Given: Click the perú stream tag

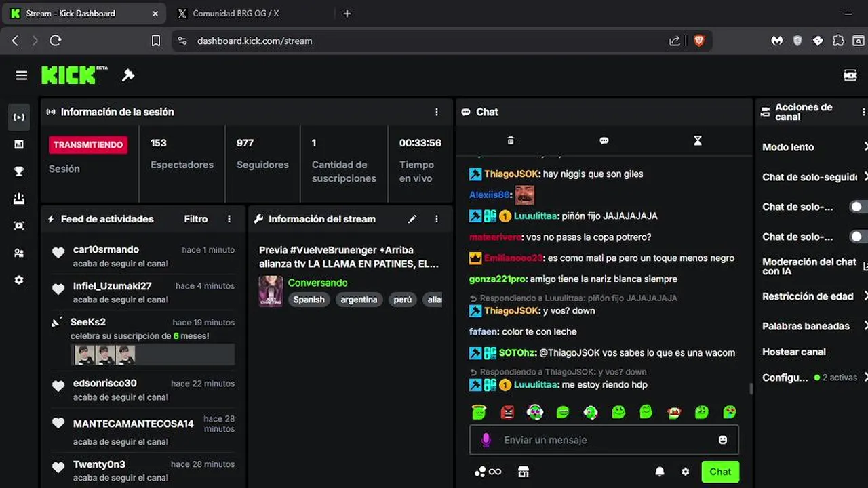Looking at the screenshot, I should [403, 300].
